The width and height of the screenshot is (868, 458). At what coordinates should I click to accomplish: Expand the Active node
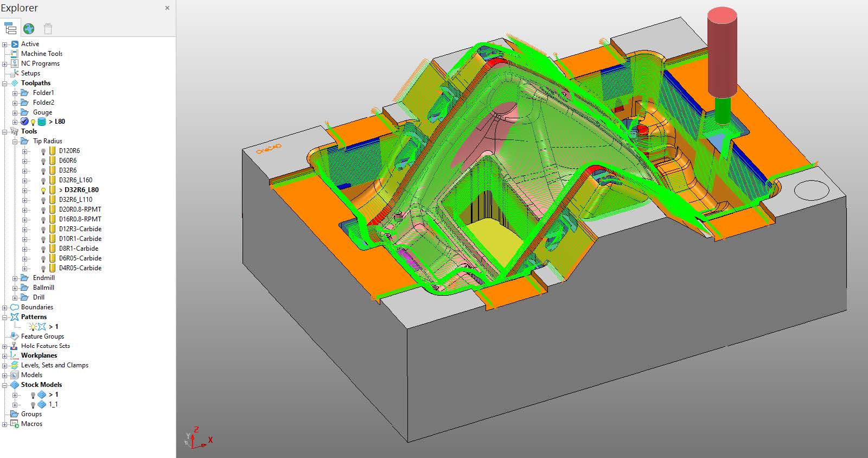tap(5, 44)
